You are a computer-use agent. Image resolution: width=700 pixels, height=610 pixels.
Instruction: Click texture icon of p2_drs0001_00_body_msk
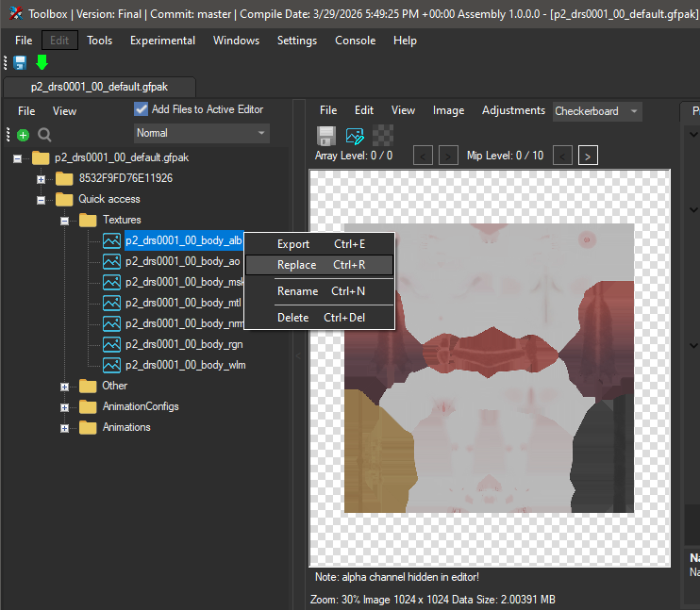(x=111, y=282)
